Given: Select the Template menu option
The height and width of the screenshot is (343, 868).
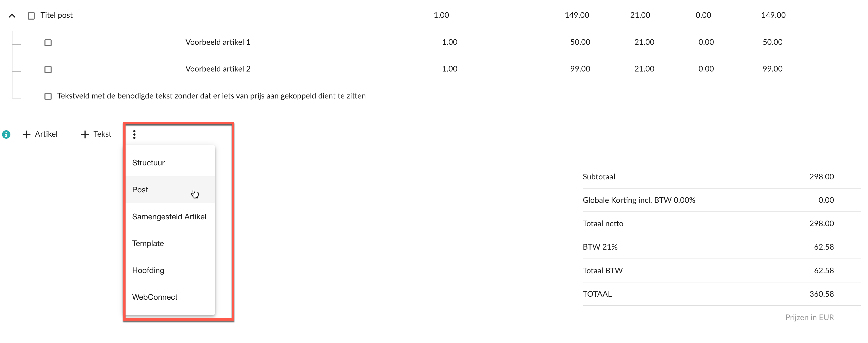Looking at the screenshot, I should point(170,243).
